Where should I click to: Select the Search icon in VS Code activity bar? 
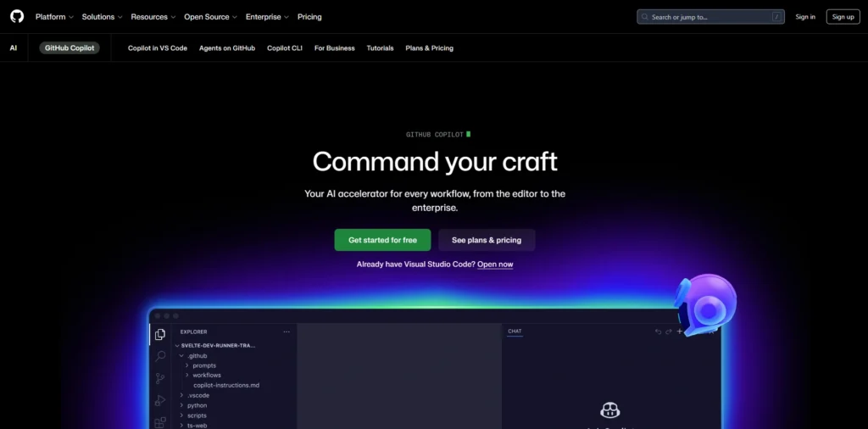pyautogui.click(x=160, y=356)
